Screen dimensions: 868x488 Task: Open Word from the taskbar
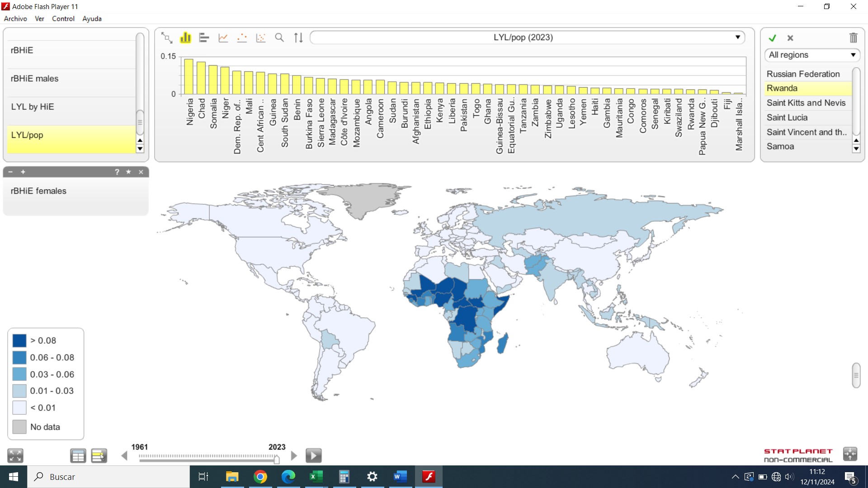(x=401, y=477)
